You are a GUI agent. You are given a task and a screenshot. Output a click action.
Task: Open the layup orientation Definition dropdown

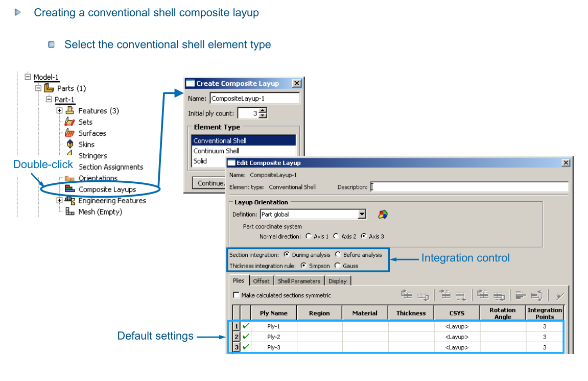[x=362, y=215]
